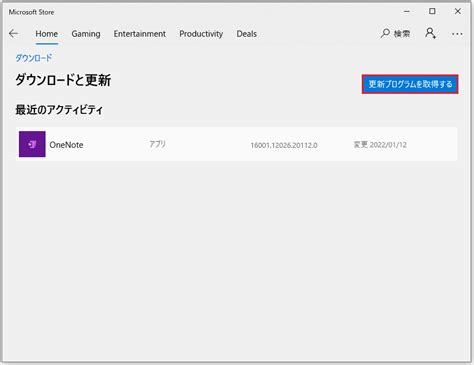Viewport: 474px width, 365px height.
Task: Open the Deals tab
Action: coord(247,34)
